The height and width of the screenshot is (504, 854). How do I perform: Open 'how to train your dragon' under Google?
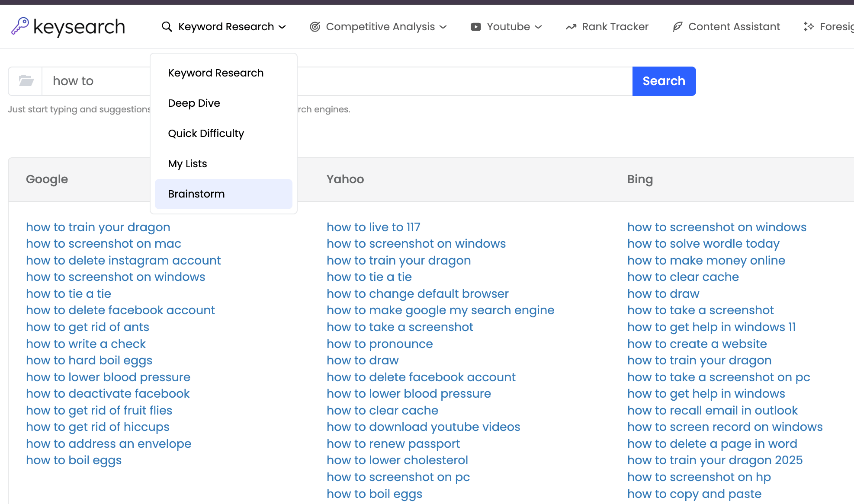click(x=98, y=227)
